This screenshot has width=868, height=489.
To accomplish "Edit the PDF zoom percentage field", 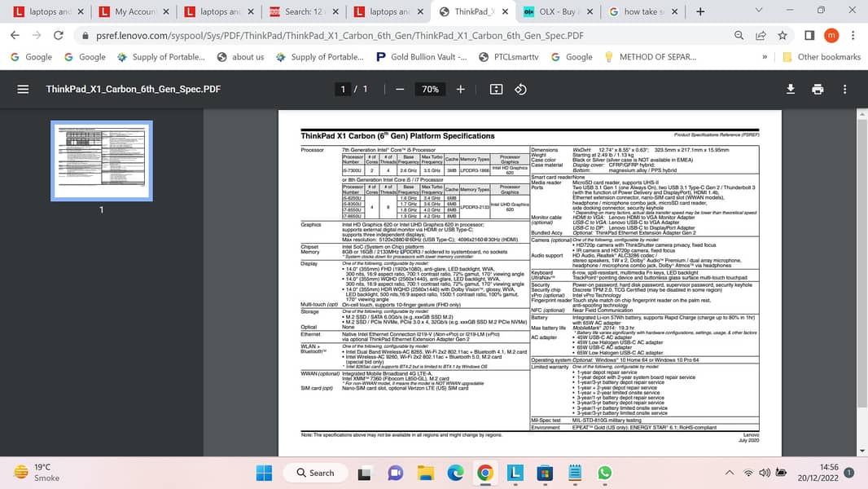I will tap(430, 89).
